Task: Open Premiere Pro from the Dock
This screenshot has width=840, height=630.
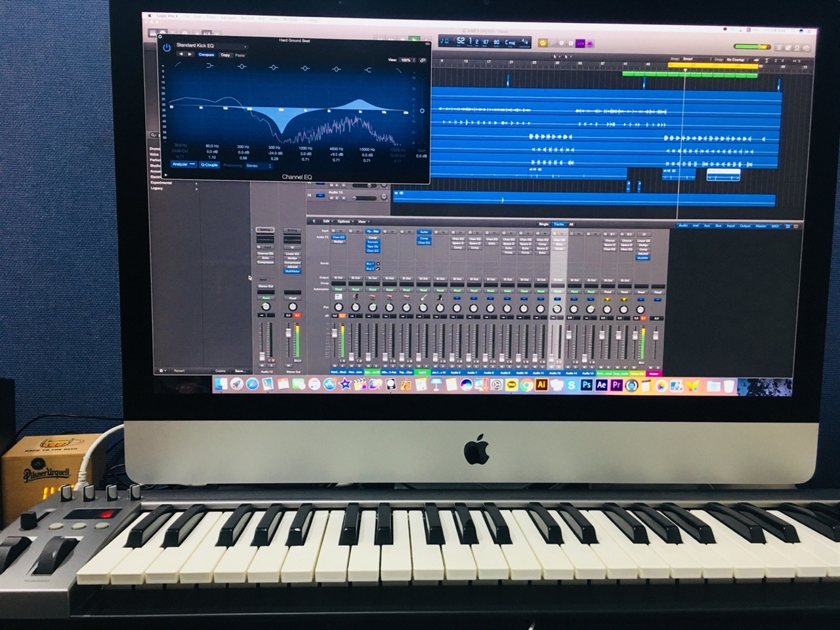Action: tap(616, 385)
